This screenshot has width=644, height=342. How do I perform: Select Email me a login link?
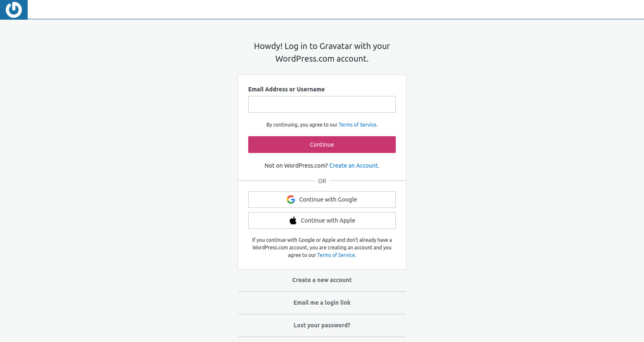pos(322,303)
